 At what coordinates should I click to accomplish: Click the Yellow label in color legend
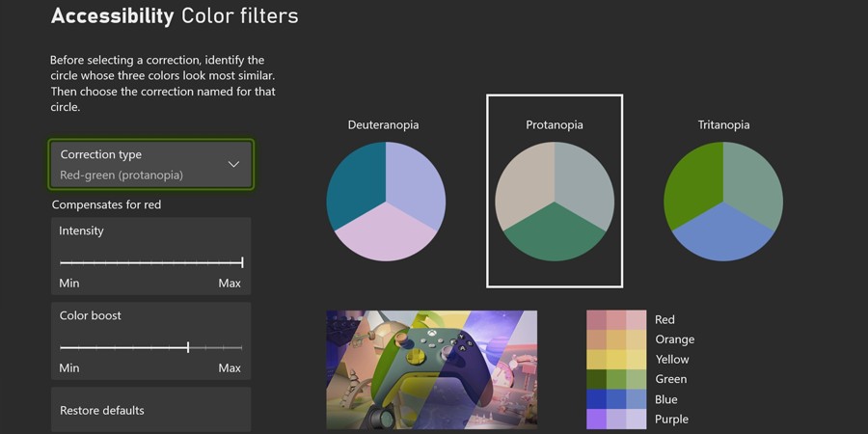coord(672,360)
